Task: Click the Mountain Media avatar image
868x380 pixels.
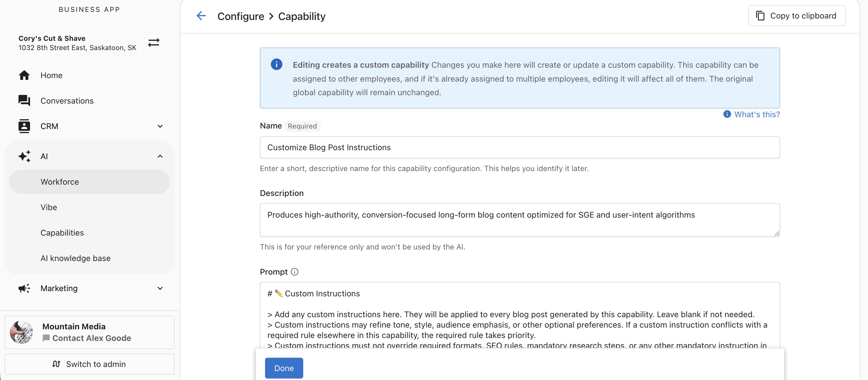Action: 21,332
